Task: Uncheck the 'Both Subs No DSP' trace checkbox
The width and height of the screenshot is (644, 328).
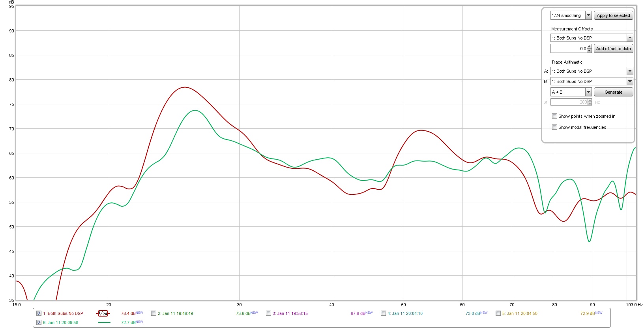Action: [x=39, y=313]
